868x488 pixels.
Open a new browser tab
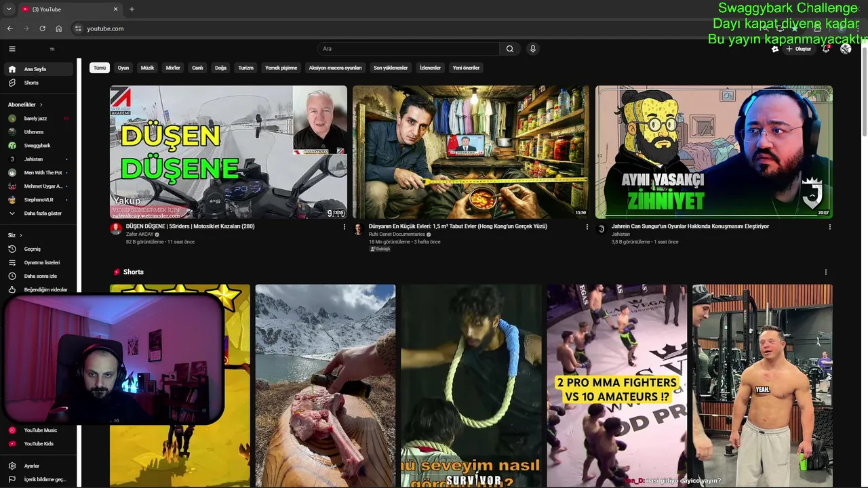(132, 9)
